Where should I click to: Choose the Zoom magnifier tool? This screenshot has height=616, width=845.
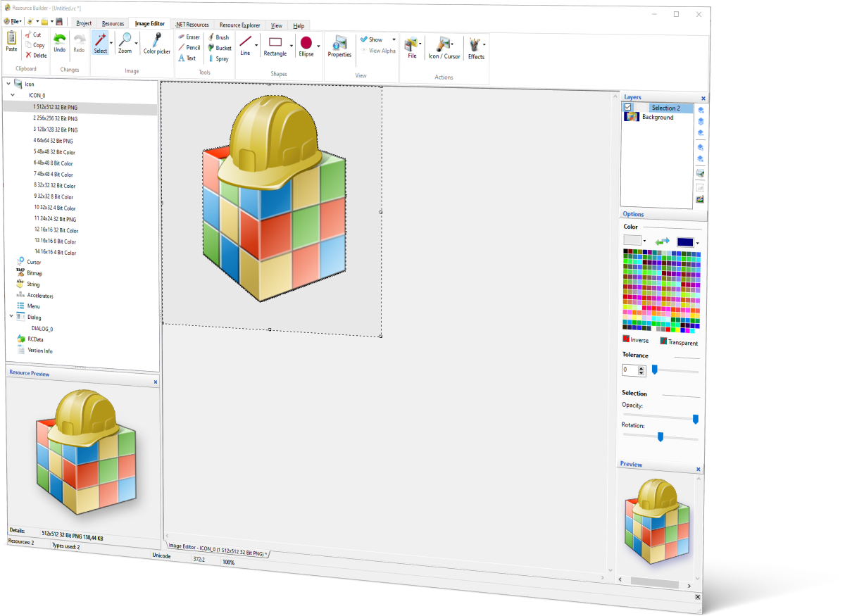pyautogui.click(x=125, y=43)
